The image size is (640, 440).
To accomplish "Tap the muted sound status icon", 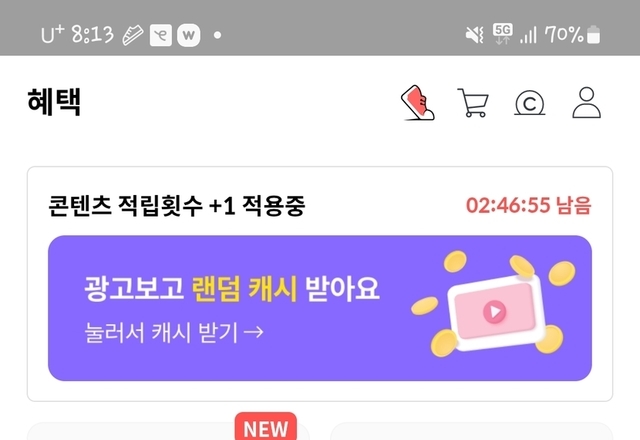I will [475, 35].
